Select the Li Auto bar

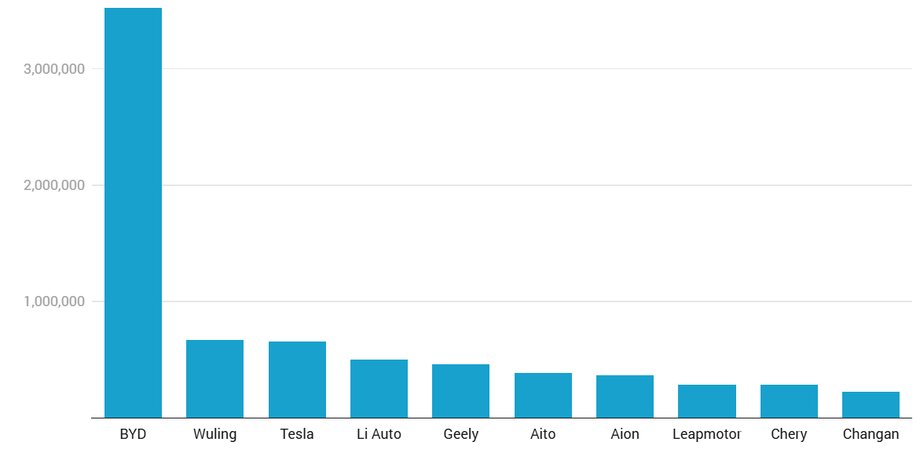(x=379, y=389)
